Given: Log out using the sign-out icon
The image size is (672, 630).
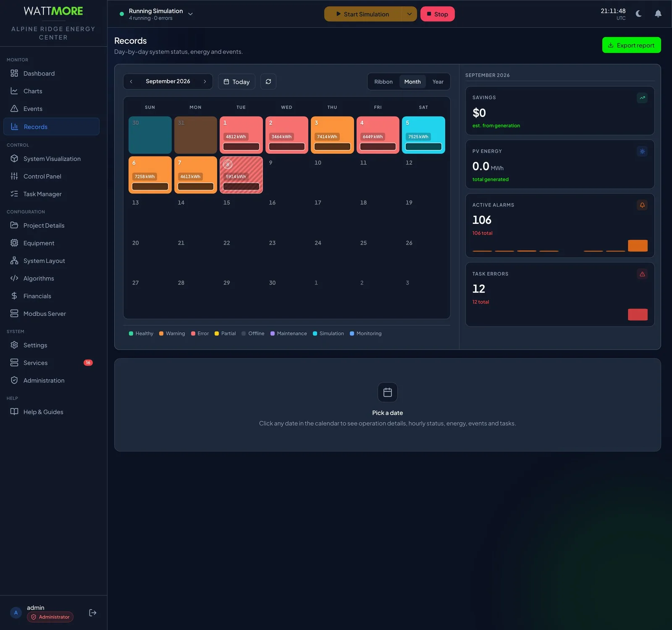Looking at the screenshot, I should (93, 613).
